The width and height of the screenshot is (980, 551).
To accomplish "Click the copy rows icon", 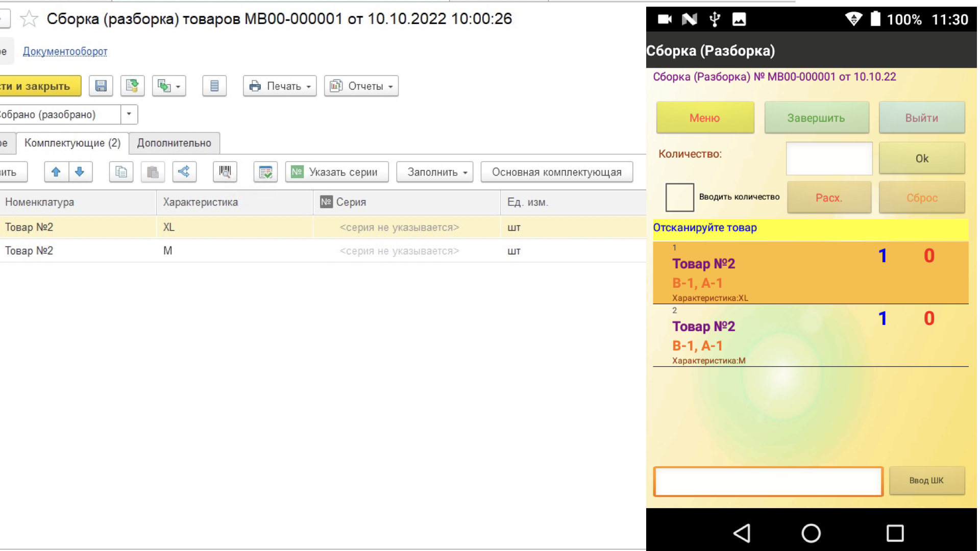I will pos(121,172).
